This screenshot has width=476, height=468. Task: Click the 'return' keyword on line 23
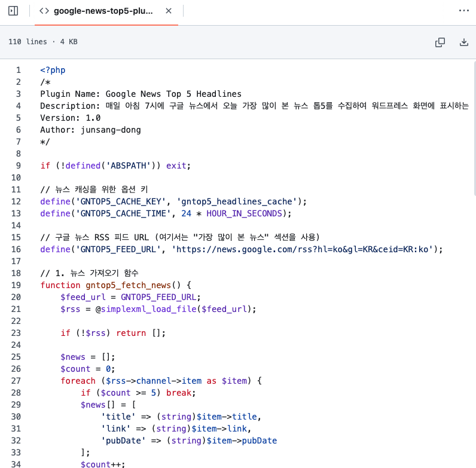pyautogui.click(x=131, y=334)
